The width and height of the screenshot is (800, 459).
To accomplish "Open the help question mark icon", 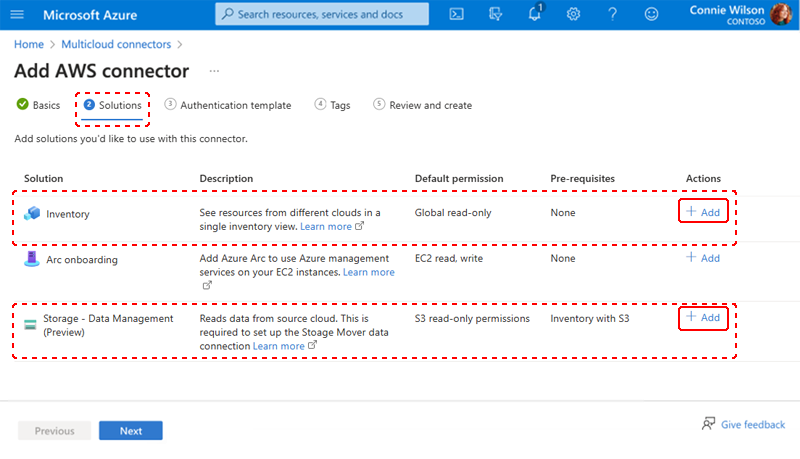I will point(612,14).
